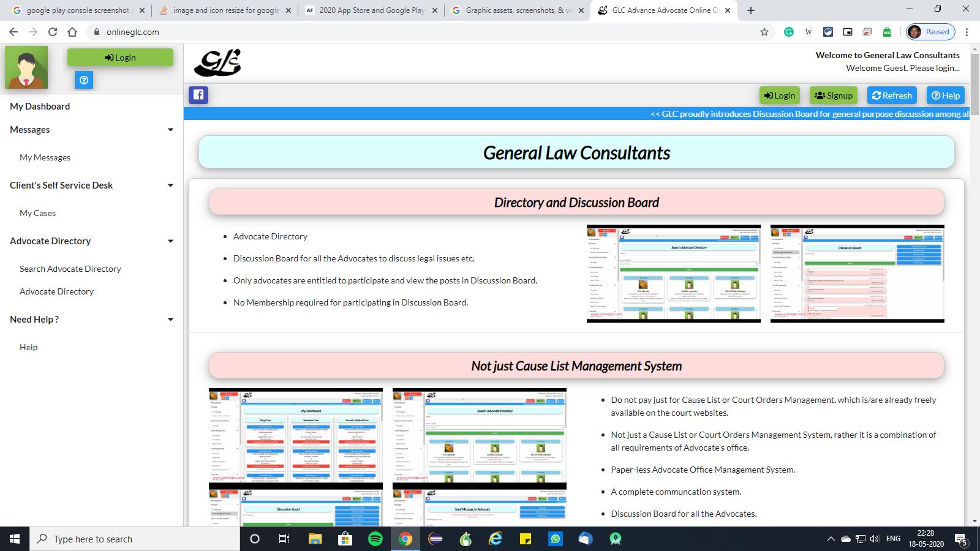Click the Help button in top toolbar
This screenshot has height=551, width=980.
click(946, 96)
